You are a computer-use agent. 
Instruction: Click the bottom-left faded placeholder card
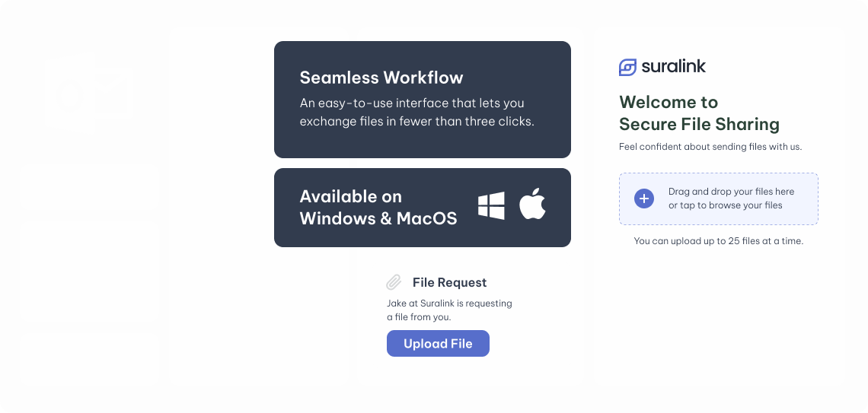pyautogui.click(x=89, y=358)
